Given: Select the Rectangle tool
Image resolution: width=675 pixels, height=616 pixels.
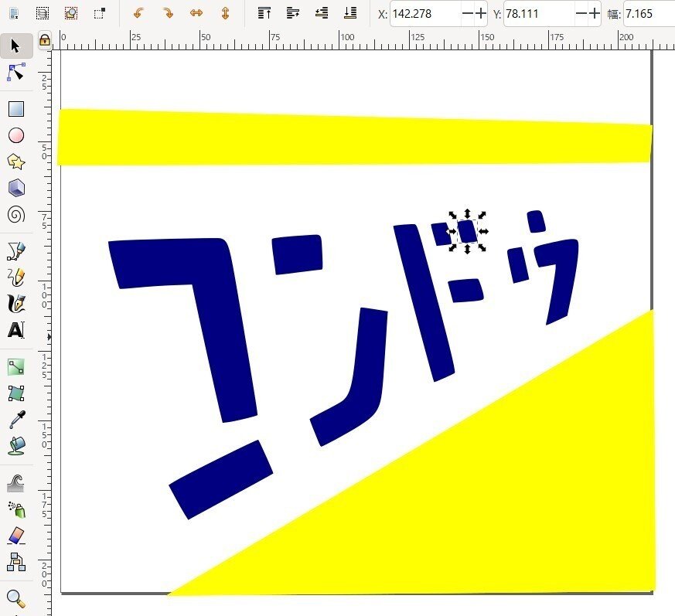Looking at the screenshot, I should (16, 109).
